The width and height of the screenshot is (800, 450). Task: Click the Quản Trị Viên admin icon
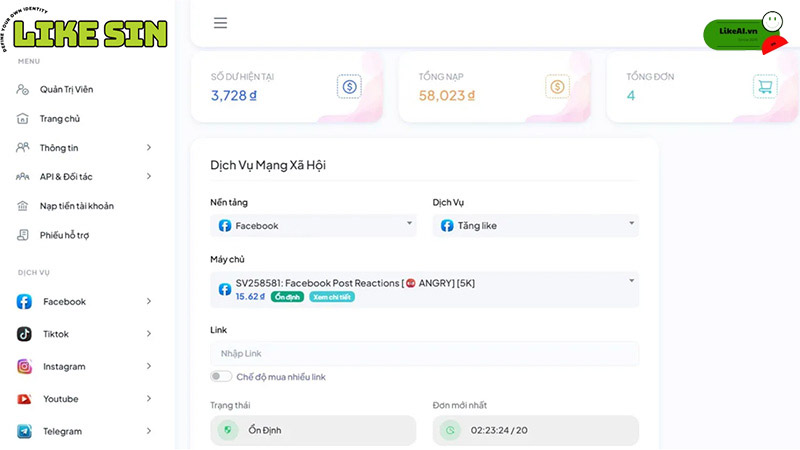[22, 89]
